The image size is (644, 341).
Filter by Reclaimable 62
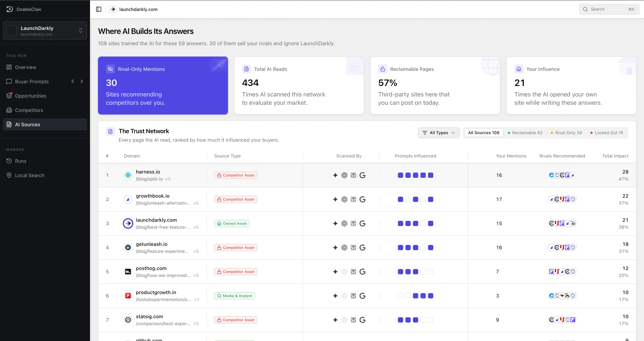coord(525,133)
